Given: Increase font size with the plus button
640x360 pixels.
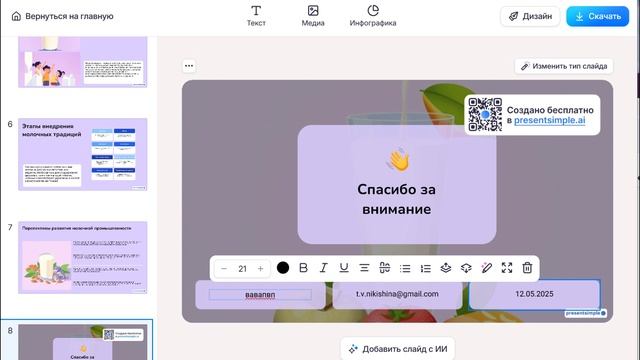Looking at the screenshot, I should coord(260,269).
